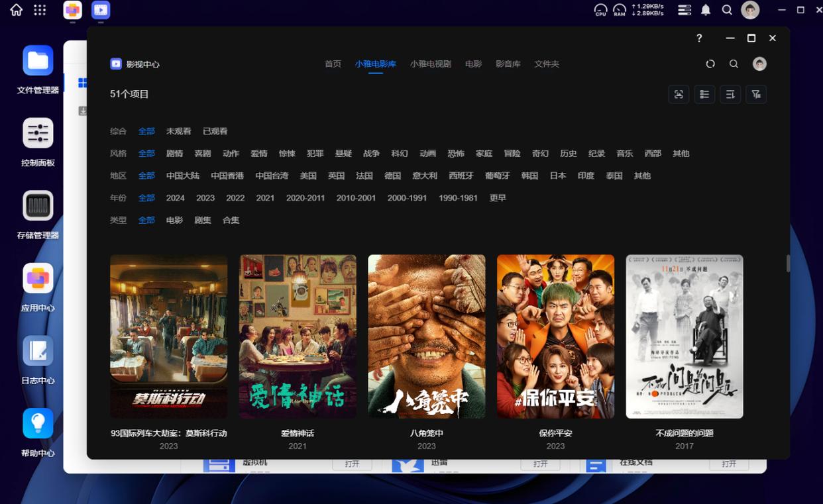Open the 电影 tab
The image size is (823, 504).
[473, 64]
